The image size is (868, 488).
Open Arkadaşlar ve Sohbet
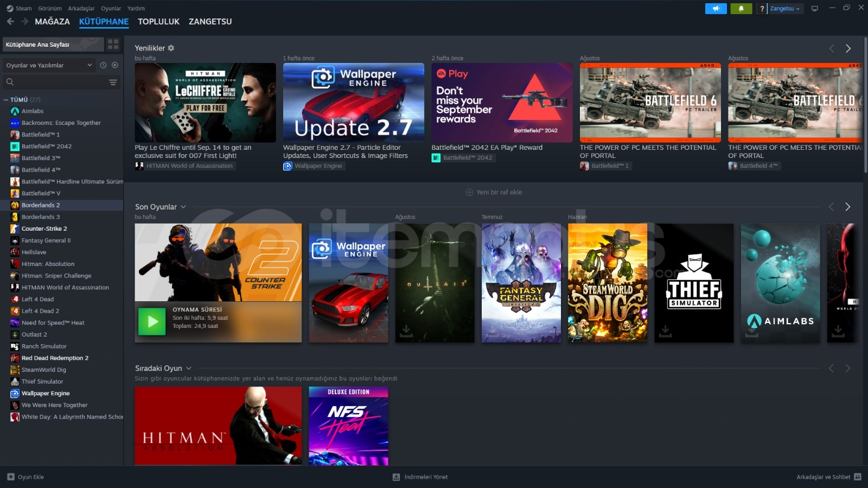point(829,477)
